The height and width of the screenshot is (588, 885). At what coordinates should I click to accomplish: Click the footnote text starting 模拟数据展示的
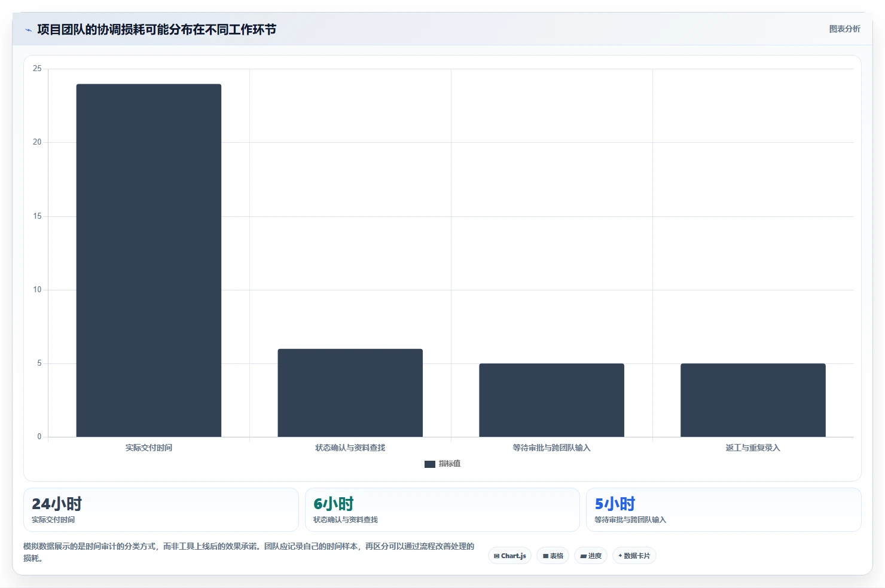(249, 552)
